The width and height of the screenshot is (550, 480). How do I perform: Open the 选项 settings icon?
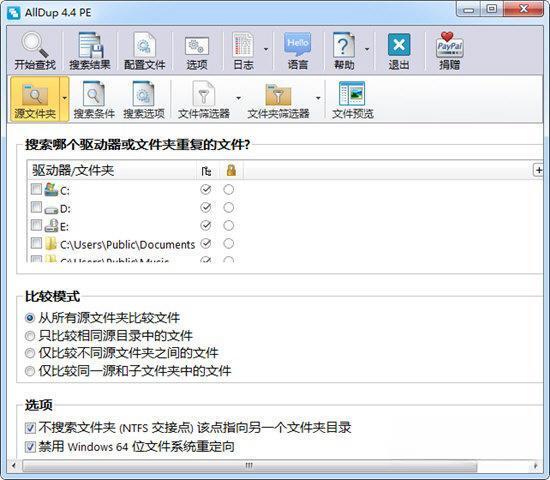pyautogui.click(x=196, y=46)
